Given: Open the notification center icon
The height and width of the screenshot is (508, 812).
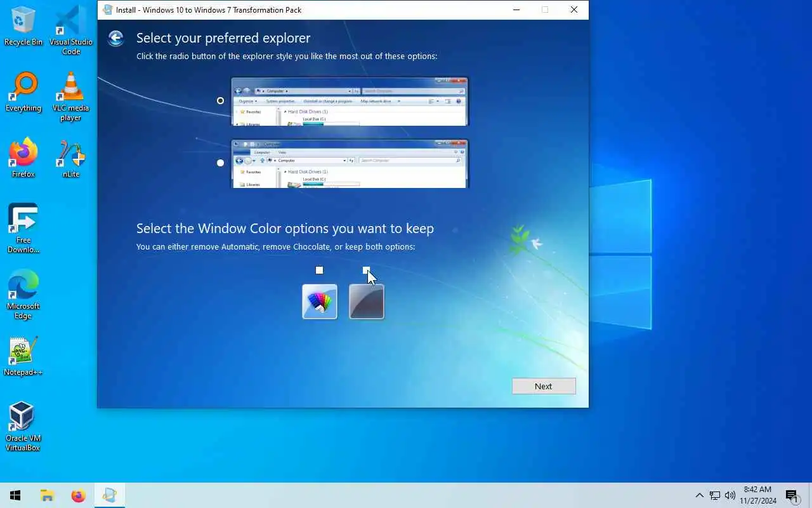Looking at the screenshot, I should coord(792,495).
